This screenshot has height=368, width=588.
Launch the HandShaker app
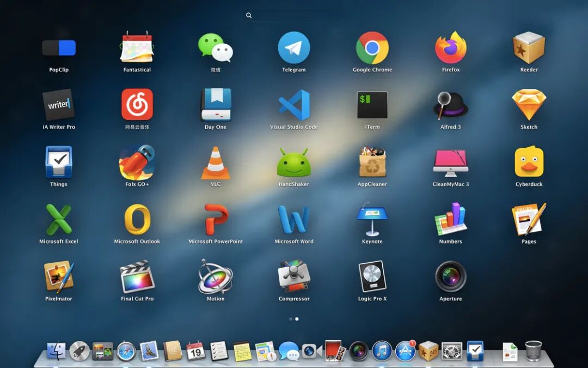click(x=294, y=162)
